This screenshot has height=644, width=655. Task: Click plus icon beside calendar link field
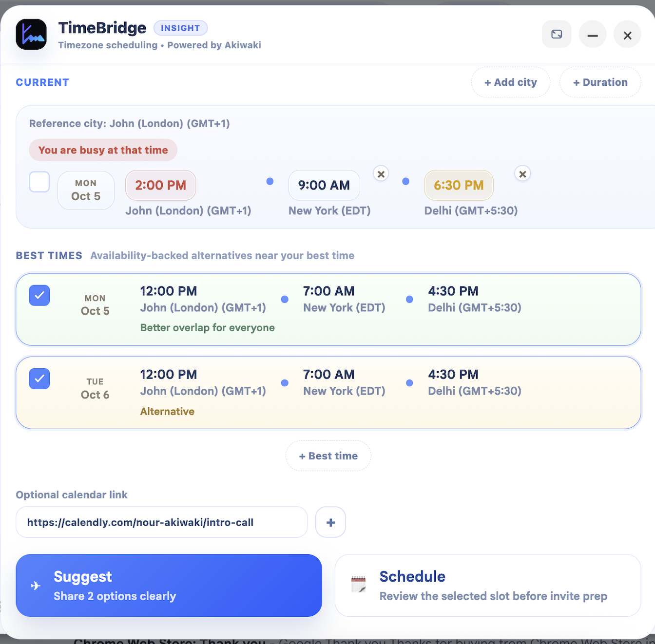click(x=330, y=522)
